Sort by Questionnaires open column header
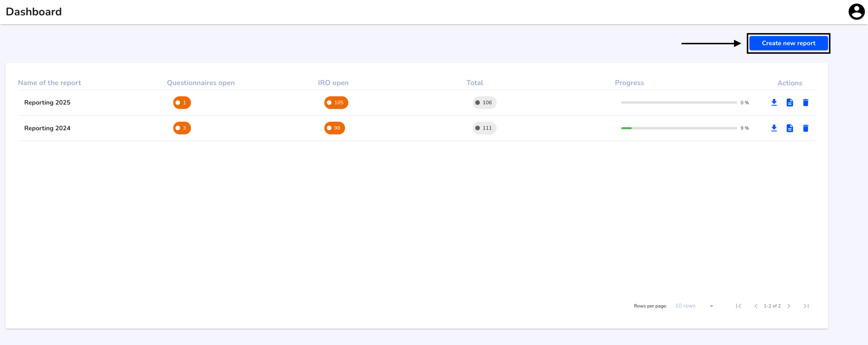This screenshot has width=868, height=345. [x=201, y=83]
